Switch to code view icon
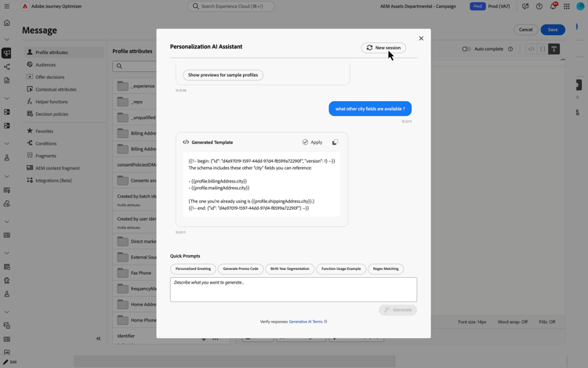Image resolution: width=588 pixels, height=368 pixels. click(532, 49)
